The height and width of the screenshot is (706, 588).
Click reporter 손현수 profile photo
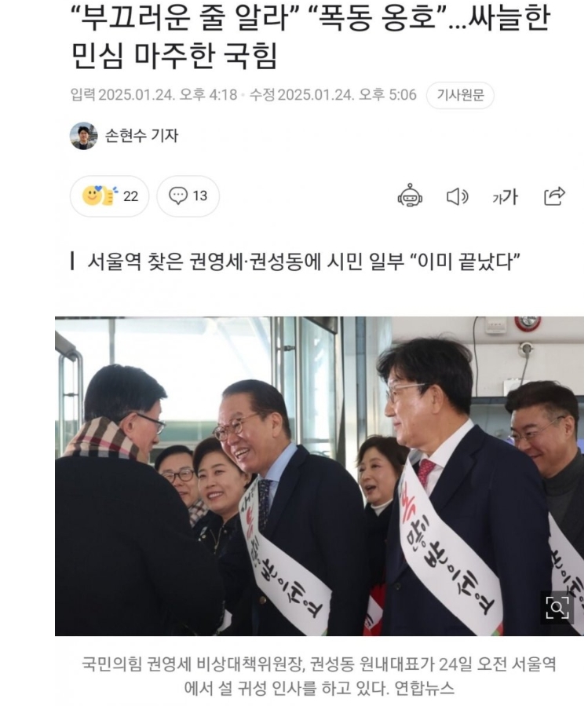coord(84,136)
